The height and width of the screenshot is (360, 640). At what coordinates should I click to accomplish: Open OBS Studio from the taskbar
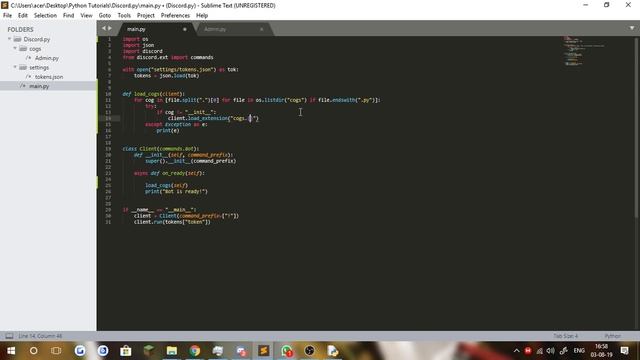click(309, 351)
